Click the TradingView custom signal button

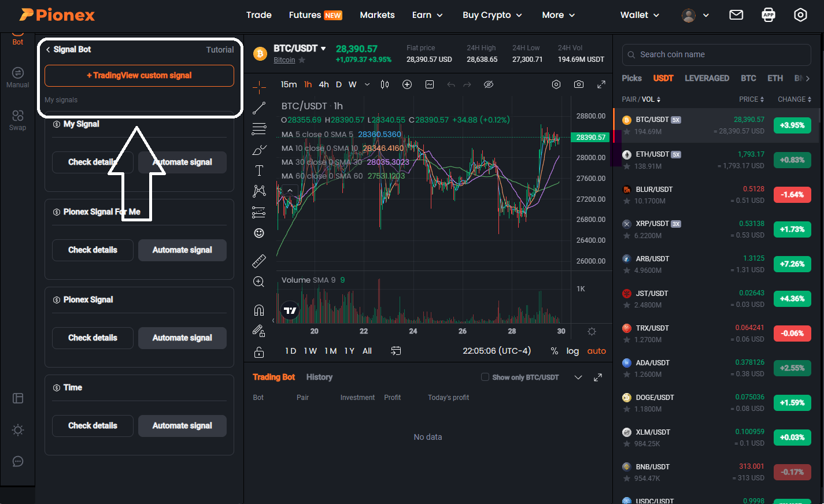click(139, 75)
